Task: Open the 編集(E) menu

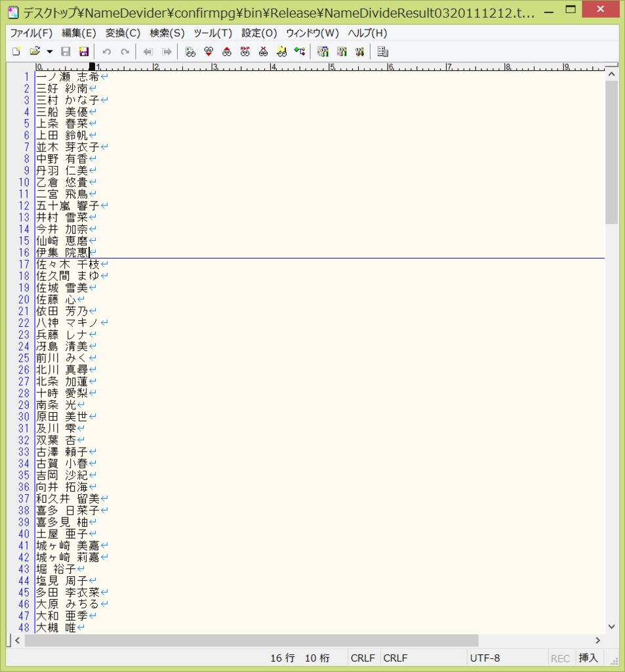Action: (x=79, y=33)
